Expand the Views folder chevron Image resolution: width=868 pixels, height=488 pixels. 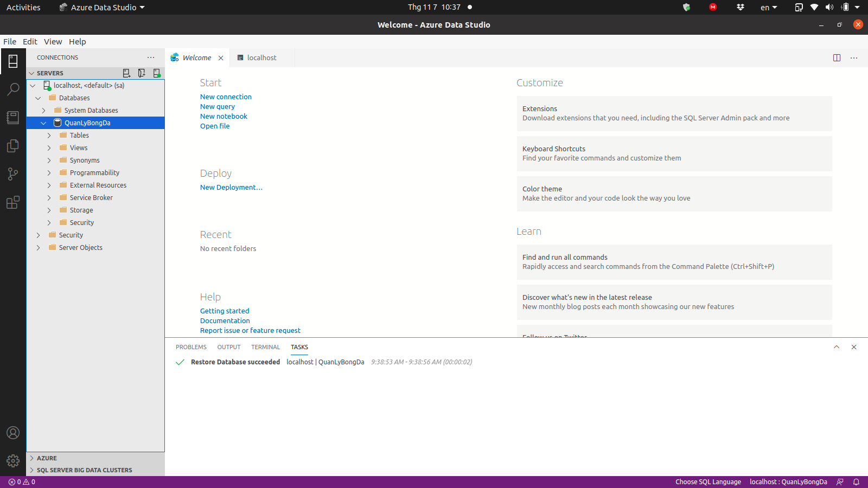point(49,148)
